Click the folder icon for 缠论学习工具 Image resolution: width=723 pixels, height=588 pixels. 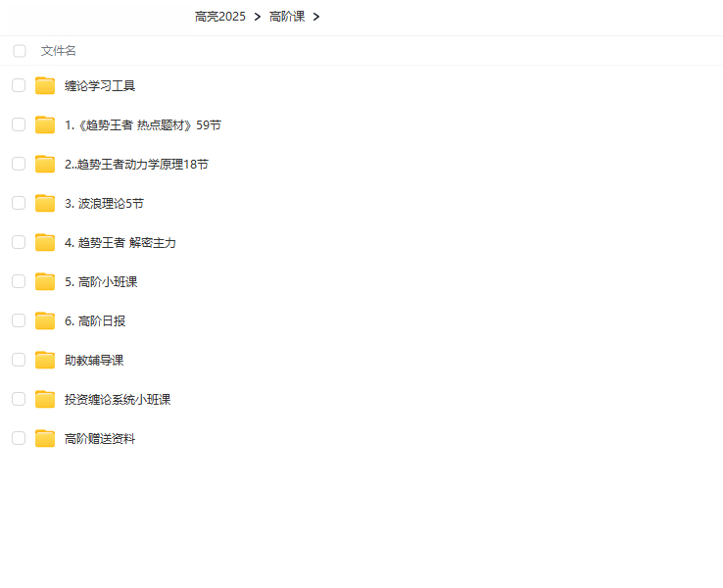click(45, 85)
